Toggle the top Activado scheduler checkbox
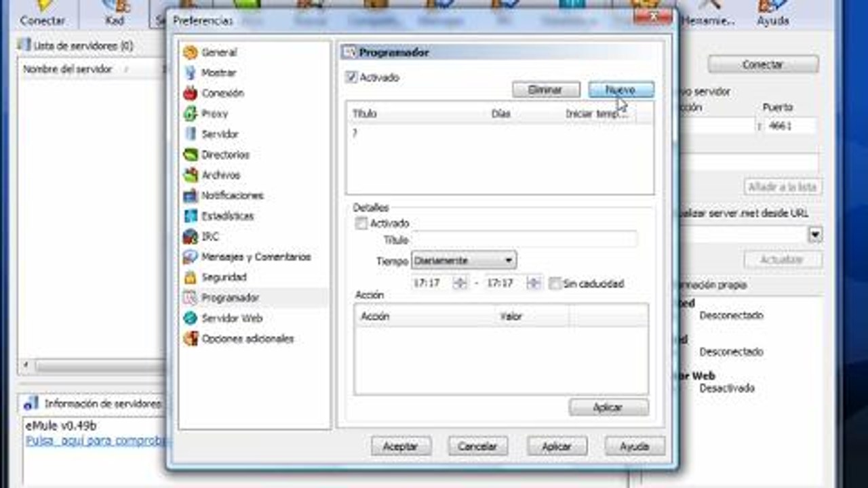This screenshot has height=488, width=868. 351,77
